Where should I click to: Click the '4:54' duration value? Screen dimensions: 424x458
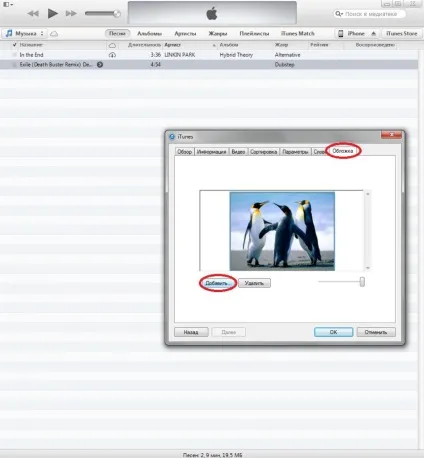pyautogui.click(x=155, y=65)
